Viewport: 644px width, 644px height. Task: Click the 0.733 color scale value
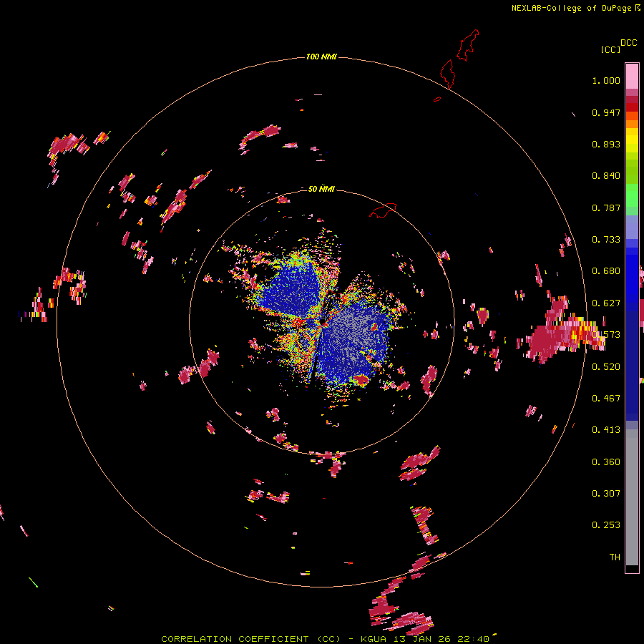606,240
